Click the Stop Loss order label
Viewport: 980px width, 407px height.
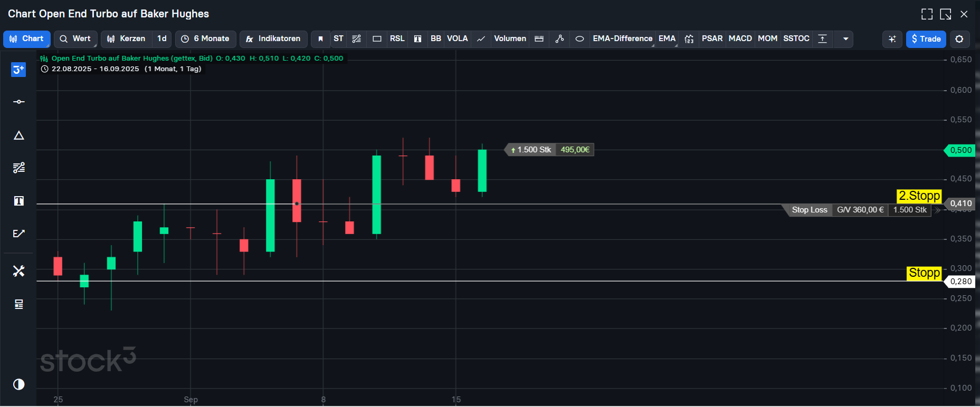(809, 210)
